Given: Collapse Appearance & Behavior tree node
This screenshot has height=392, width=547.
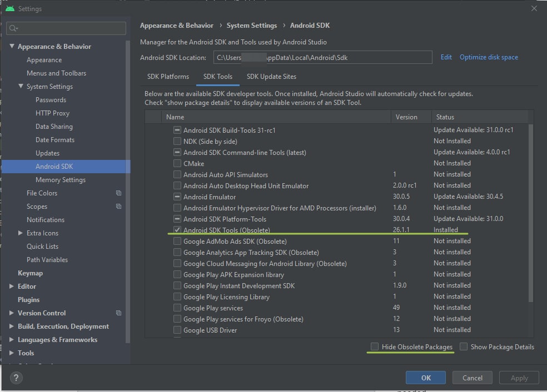Looking at the screenshot, I should point(12,46).
